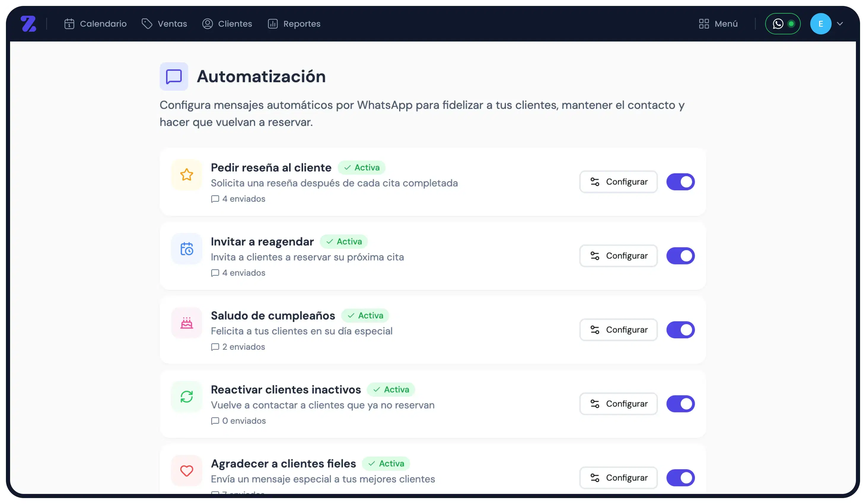Click the calendar-clock icon for Invitar a reagendar
Image resolution: width=866 pixels, height=504 pixels.
click(x=187, y=249)
